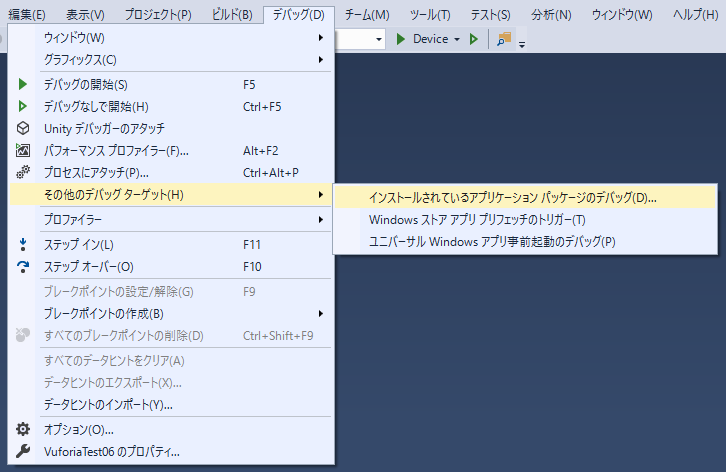Click the Device start button label
This screenshot has height=472, width=726.
point(430,39)
